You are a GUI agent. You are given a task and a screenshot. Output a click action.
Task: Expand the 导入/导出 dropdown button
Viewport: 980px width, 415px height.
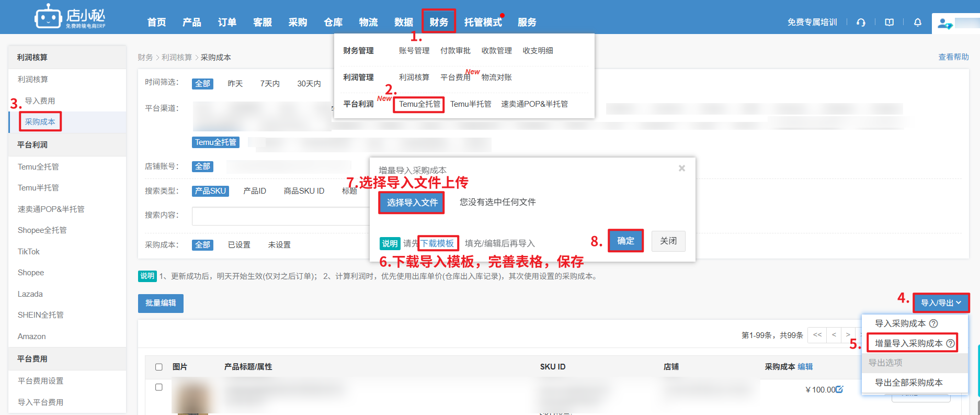pos(941,303)
